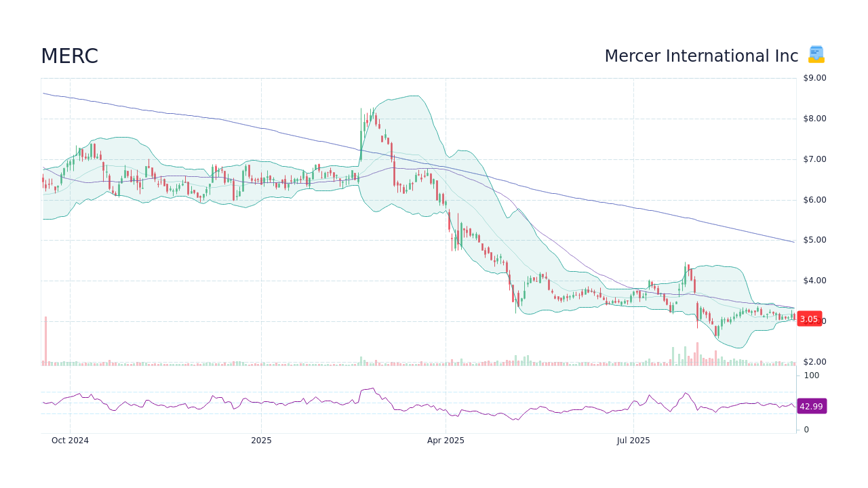The image size is (868, 488).
Task: Click the Apr 2025 date label
Action: click(446, 441)
